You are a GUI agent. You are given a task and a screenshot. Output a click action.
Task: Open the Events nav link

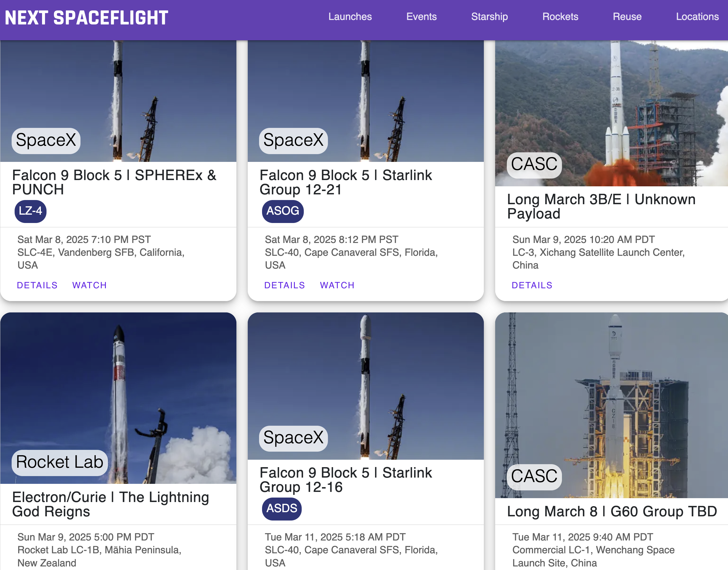coord(421,17)
